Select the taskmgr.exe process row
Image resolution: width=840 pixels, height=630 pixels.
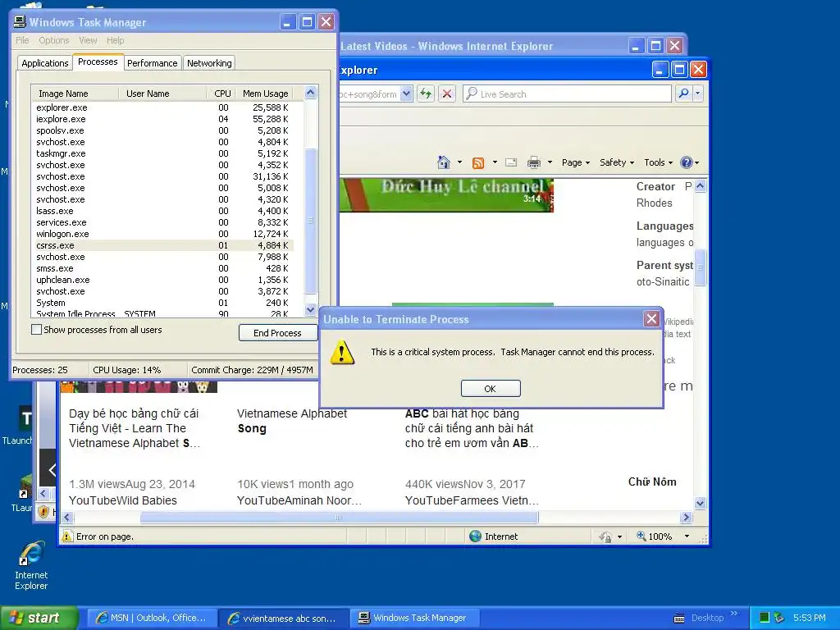point(162,153)
